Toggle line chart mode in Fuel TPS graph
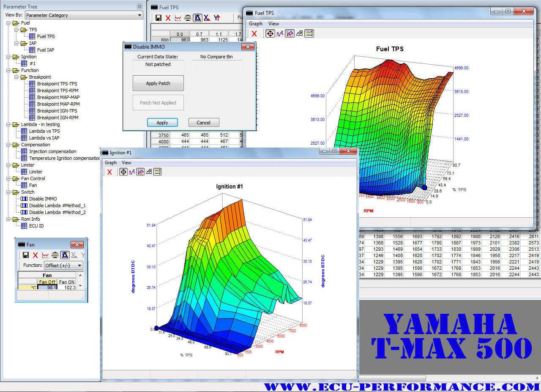 [290, 33]
